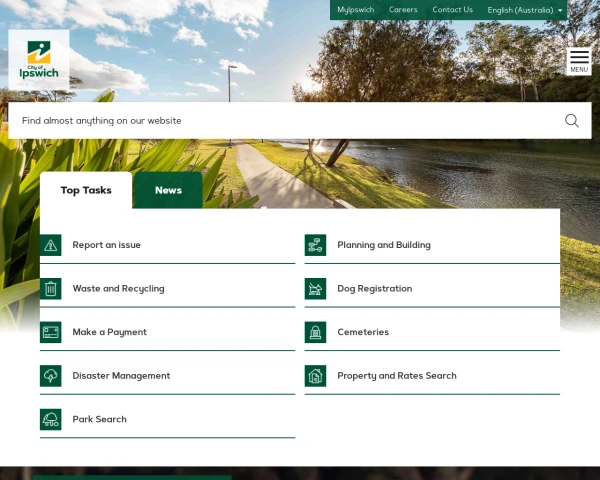Click the Cemeteries headstone icon
Screen dimensions: 600x480
coord(316,332)
